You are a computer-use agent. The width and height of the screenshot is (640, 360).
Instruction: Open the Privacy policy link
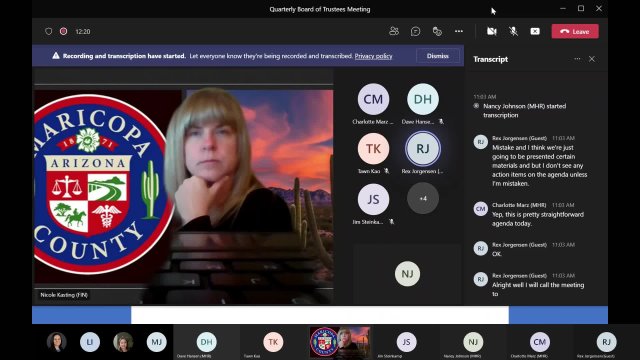click(x=373, y=56)
